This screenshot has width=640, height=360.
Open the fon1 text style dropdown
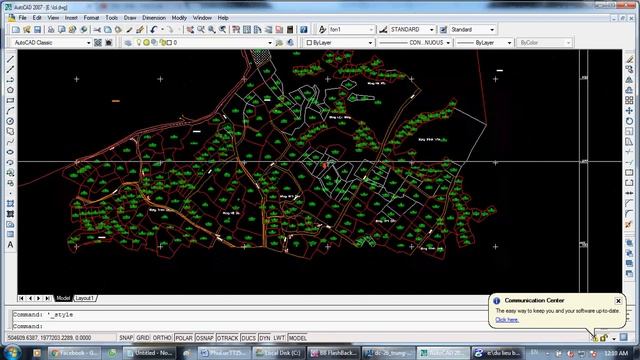pos(371,29)
